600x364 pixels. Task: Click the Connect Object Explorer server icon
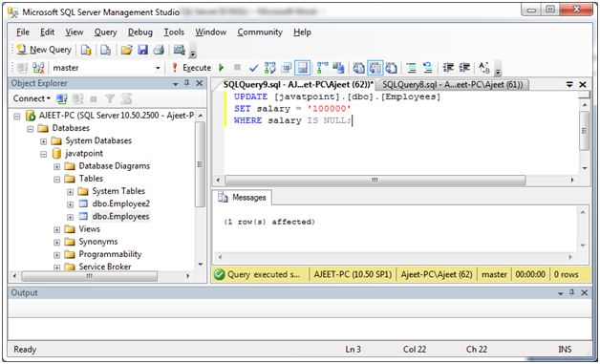click(x=61, y=98)
